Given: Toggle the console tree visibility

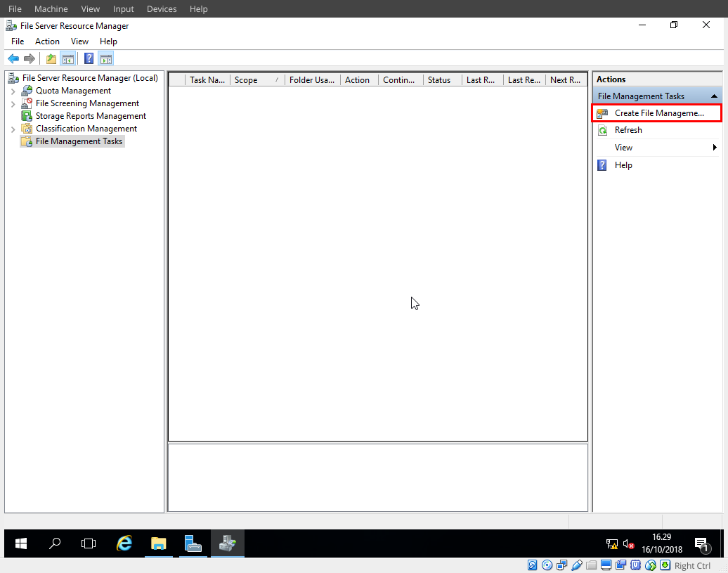Looking at the screenshot, I should click(67, 58).
